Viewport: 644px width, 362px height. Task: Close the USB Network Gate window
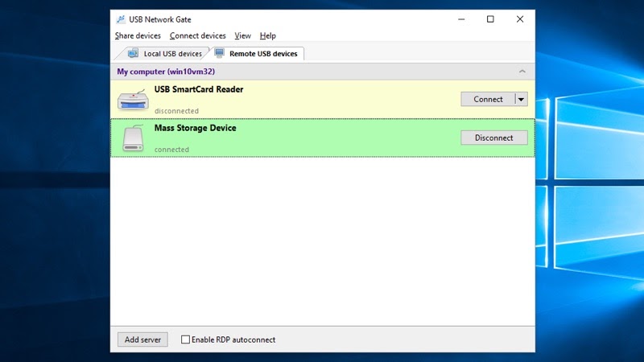click(520, 19)
